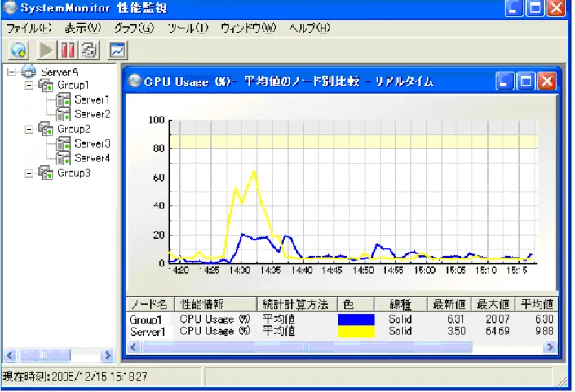Sort by 最大値 column header
Screen dimensions: 575x392
pos(493,304)
